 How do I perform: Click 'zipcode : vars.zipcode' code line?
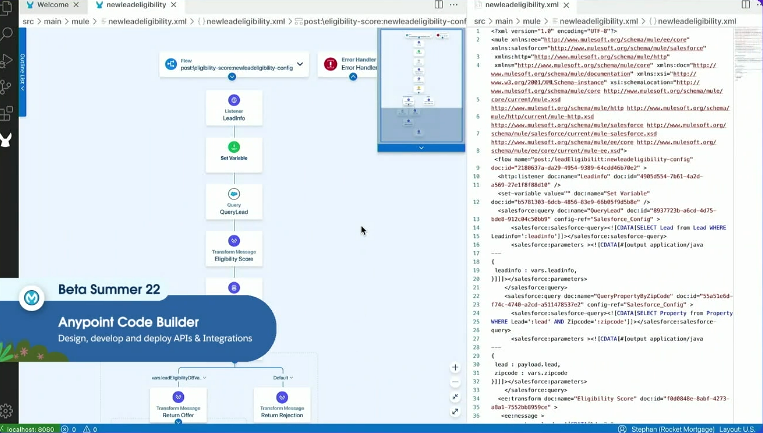pos(530,373)
